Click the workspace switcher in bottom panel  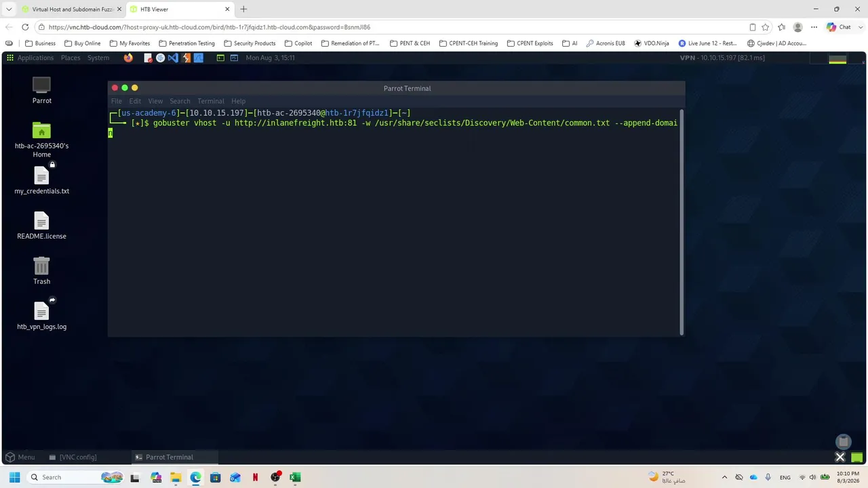[857, 457]
